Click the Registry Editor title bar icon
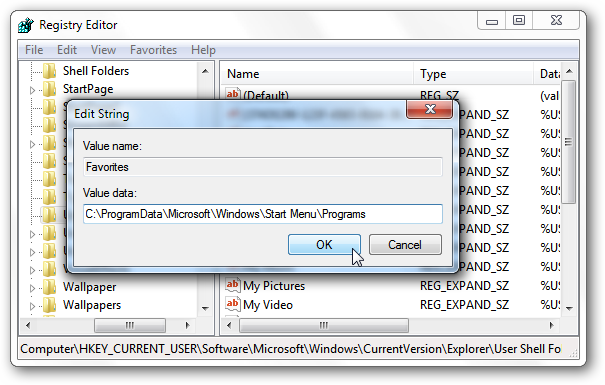 [x=26, y=25]
